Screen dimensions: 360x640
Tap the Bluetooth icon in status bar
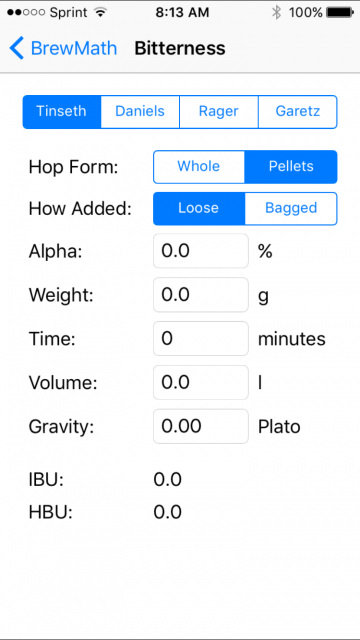[x=276, y=12]
